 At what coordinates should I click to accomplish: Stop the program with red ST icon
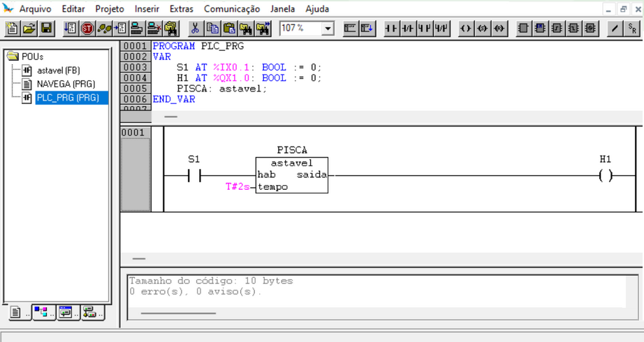coord(87,29)
